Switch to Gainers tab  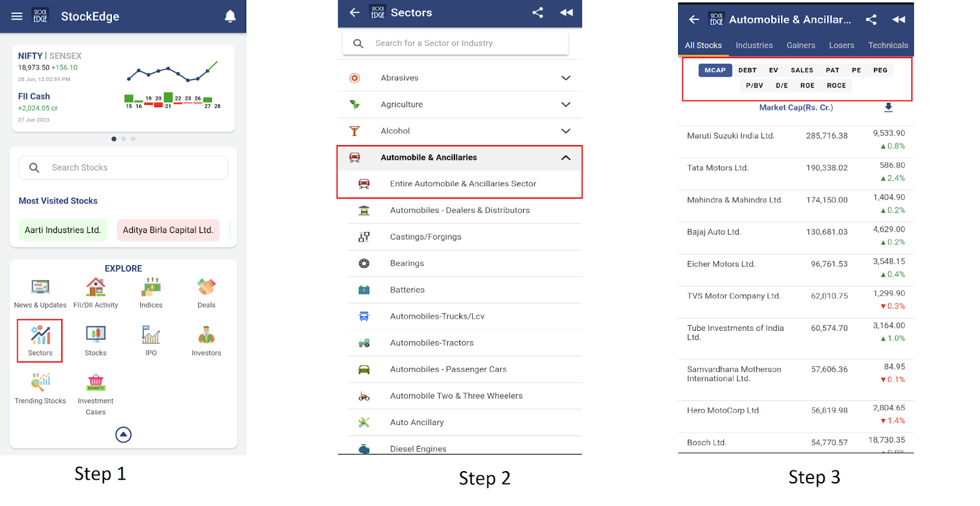801,45
